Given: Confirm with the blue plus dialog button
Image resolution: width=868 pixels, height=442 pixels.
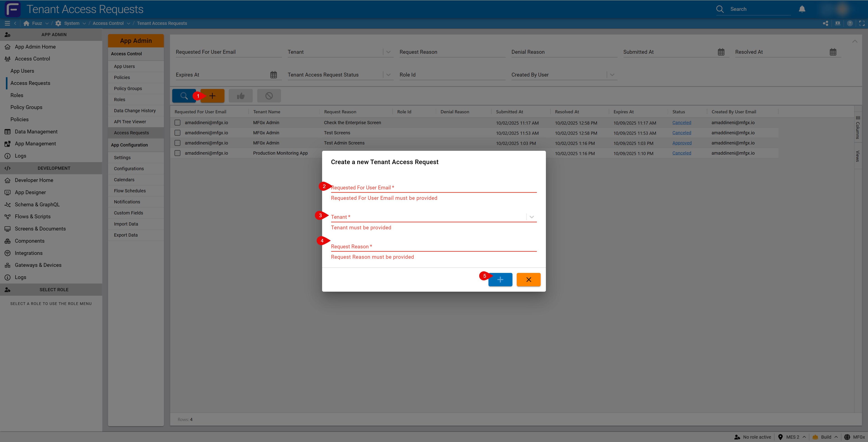Looking at the screenshot, I should tap(500, 280).
